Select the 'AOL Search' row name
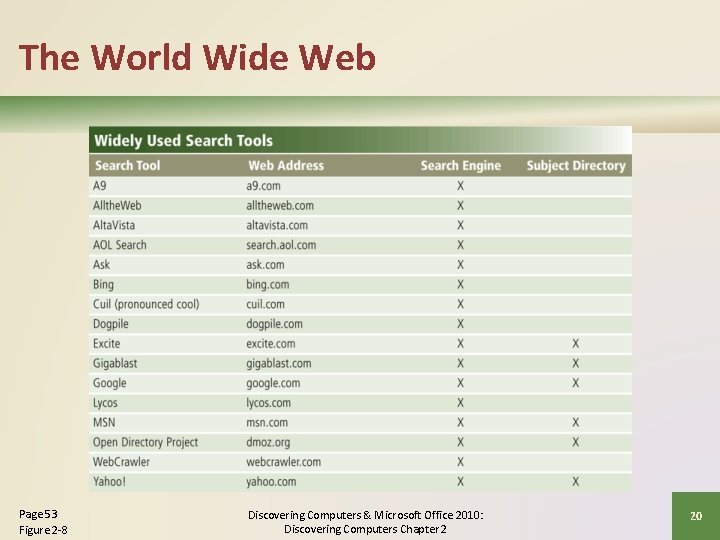 click(119, 245)
